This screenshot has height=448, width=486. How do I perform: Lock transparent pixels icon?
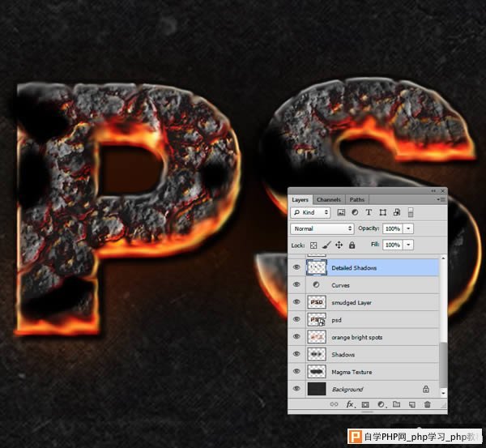point(313,245)
